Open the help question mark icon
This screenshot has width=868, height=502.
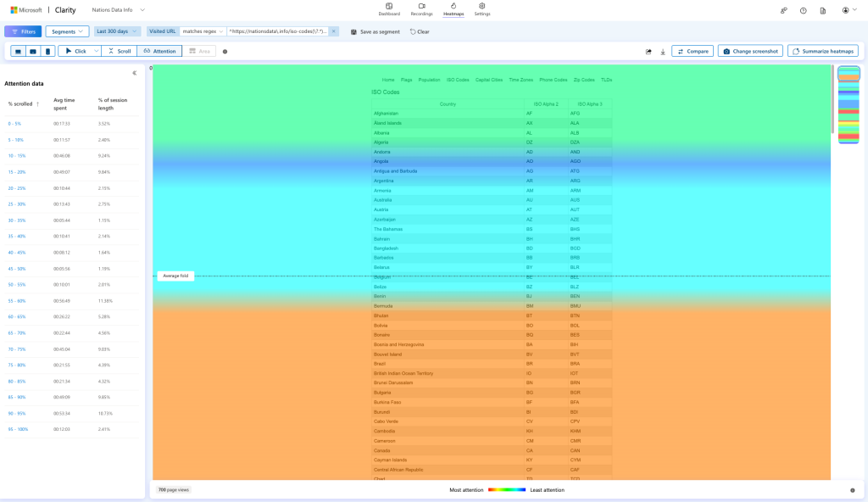click(x=803, y=10)
